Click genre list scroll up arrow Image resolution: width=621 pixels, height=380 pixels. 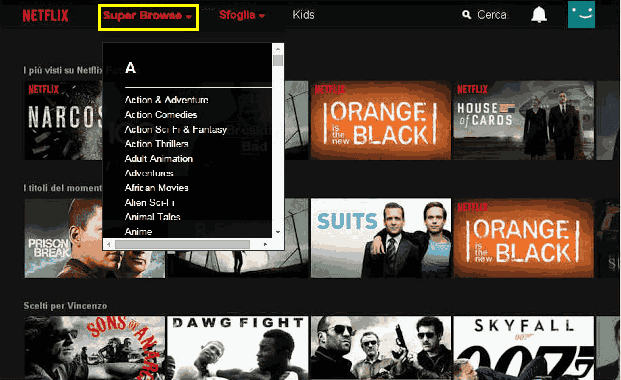pos(278,49)
